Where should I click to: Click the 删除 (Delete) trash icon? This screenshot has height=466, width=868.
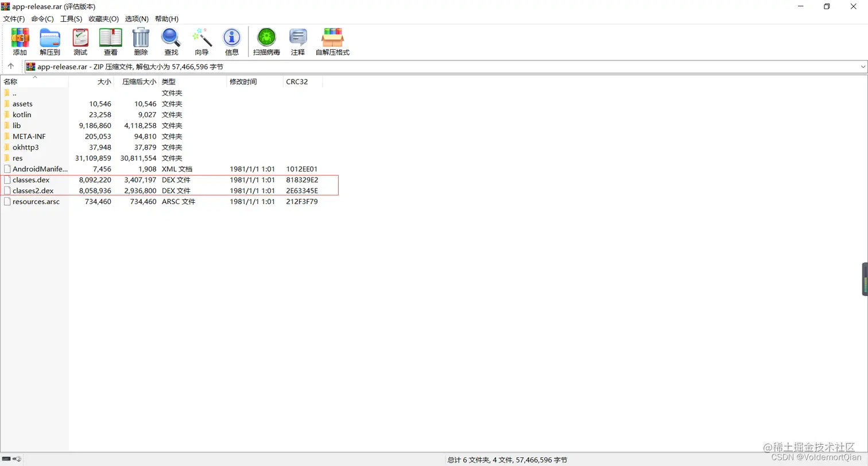click(141, 38)
